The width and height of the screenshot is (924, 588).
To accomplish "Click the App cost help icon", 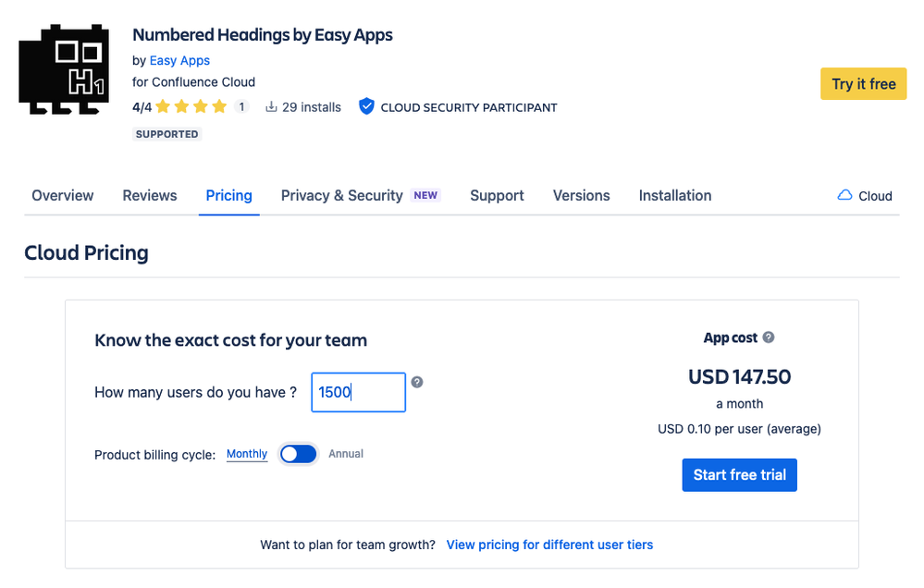I will [x=769, y=338].
